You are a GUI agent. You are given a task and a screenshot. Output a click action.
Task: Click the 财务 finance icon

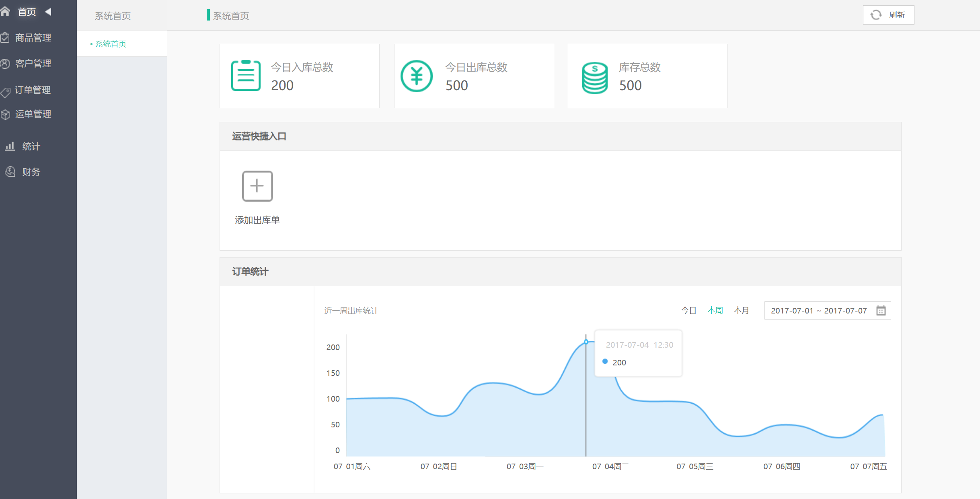(10, 172)
